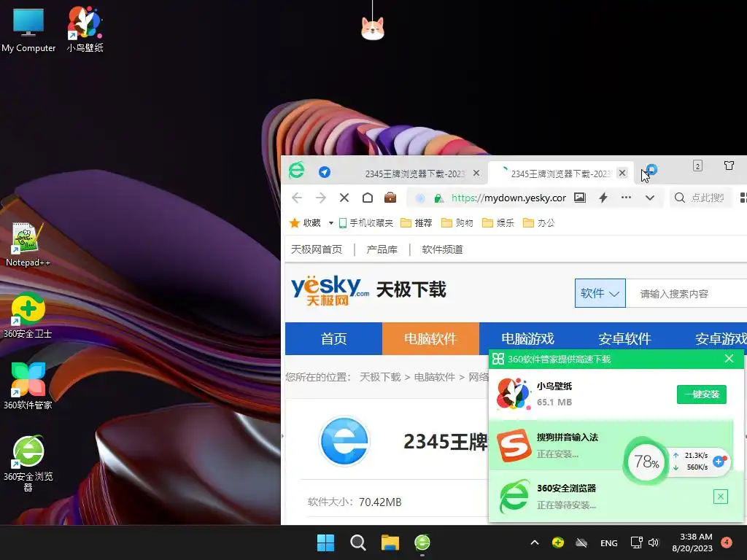This screenshot has height=560, width=747.
Task: Click the address bar URL field
Action: [x=508, y=198]
